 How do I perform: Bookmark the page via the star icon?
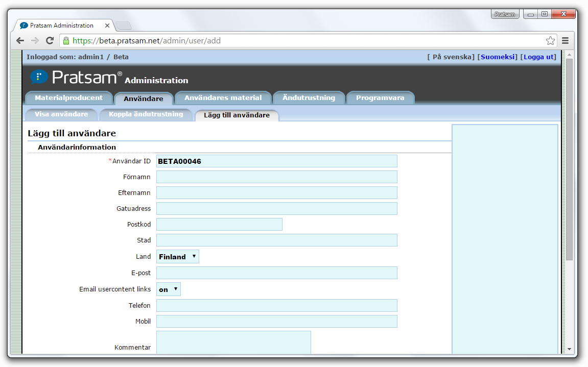(550, 40)
